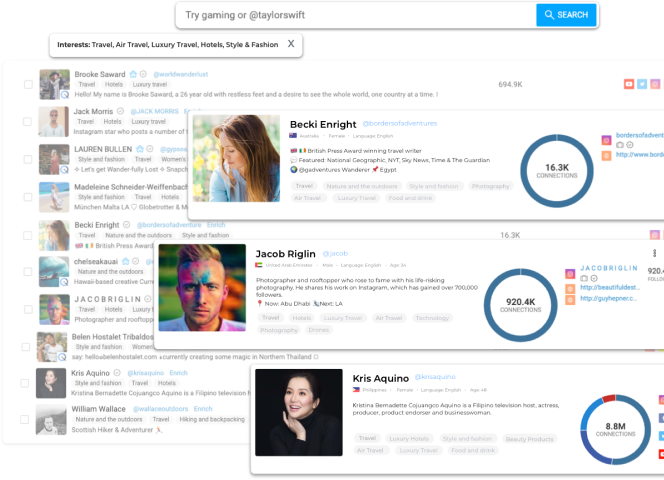The width and height of the screenshot is (664, 480).
Task: Open the @krisaquino handle in Kris Aquino card
Action: pyautogui.click(x=435, y=377)
